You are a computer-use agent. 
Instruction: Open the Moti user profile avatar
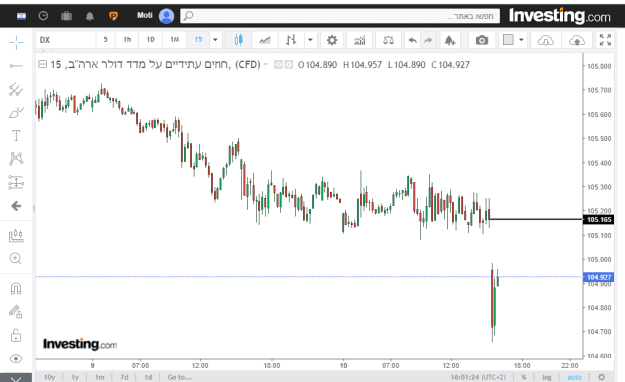coord(166,16)
